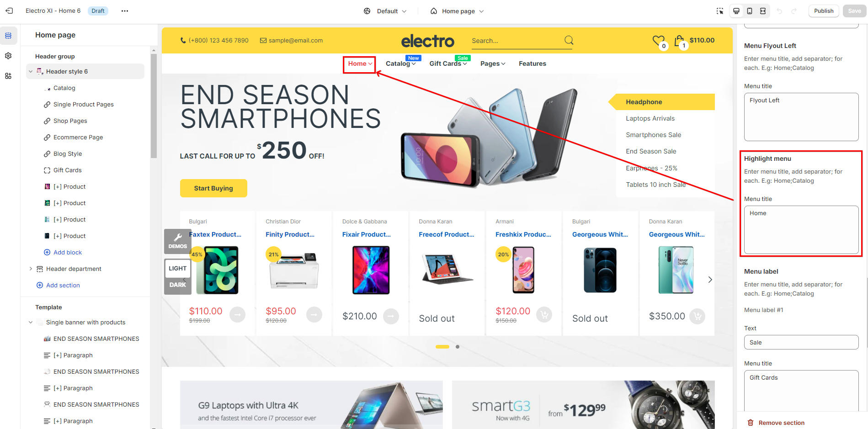Toggle the LIGHT mode button

tap(178, 268)
